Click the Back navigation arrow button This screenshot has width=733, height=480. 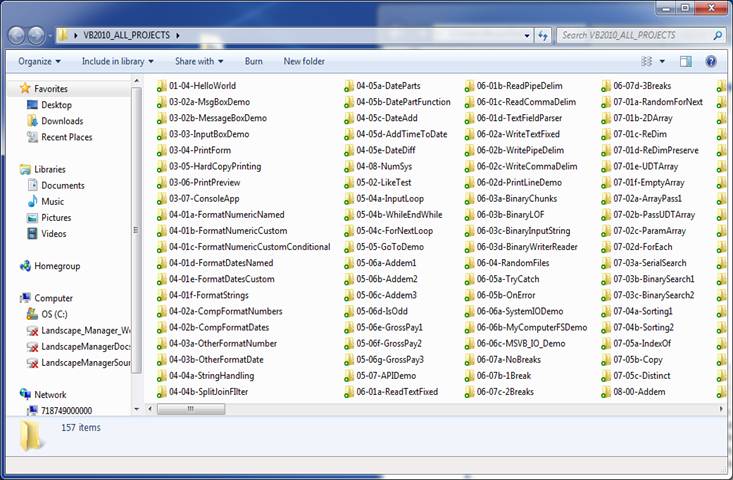coord(18,35)
